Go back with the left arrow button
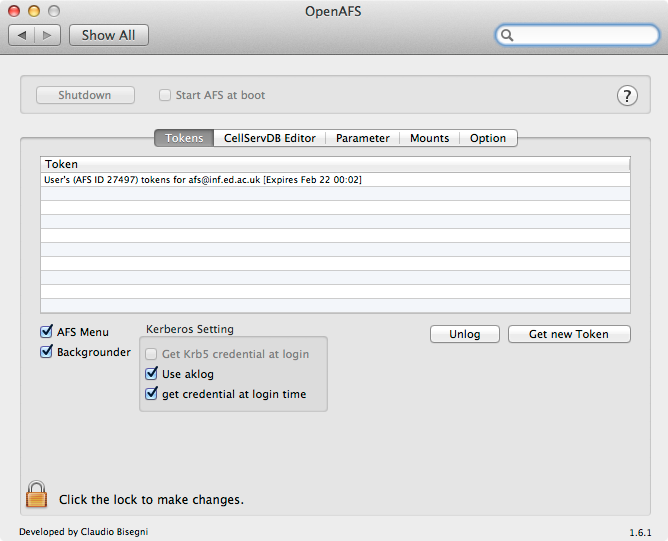The height and width of the screenshot is (541, 668). pyautogui.click(x=22, y=35)
